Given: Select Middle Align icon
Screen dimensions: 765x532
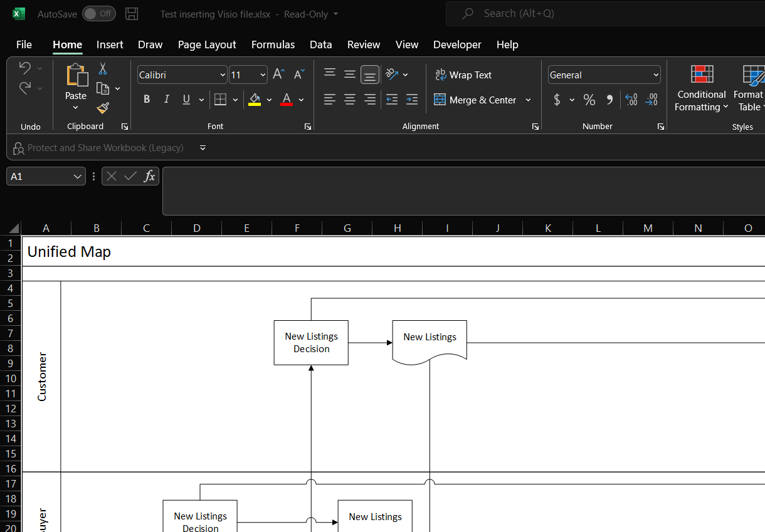Looking at the screenshot, I should click(350, 75).
